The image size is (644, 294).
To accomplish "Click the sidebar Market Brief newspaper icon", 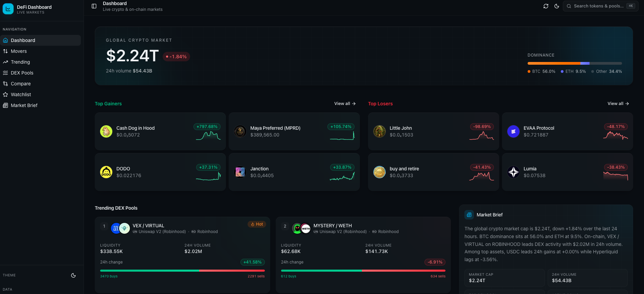I will point(5,105).
